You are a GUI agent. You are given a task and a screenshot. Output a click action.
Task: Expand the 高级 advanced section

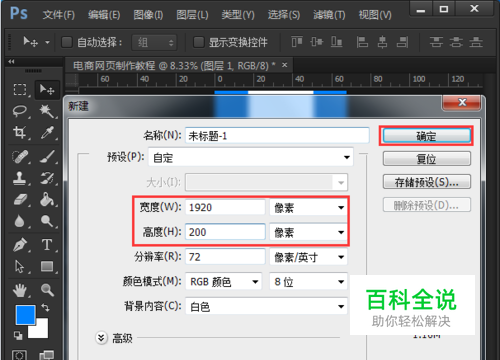(101, 338)
